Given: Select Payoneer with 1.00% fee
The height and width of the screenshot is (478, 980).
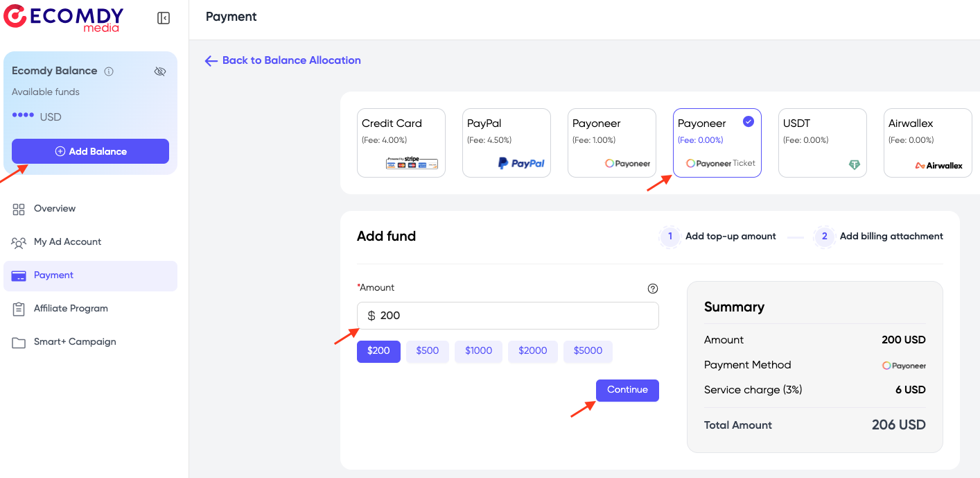Looking at the screenshot, I should coord(611,143).
